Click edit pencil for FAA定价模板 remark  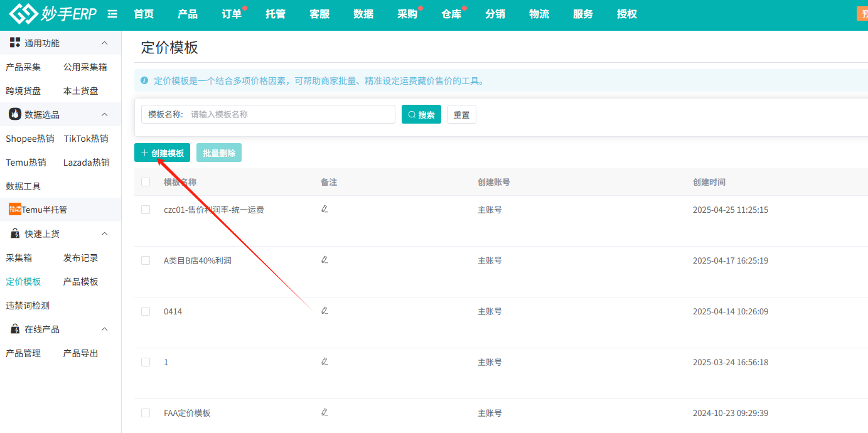pos(324,412)
